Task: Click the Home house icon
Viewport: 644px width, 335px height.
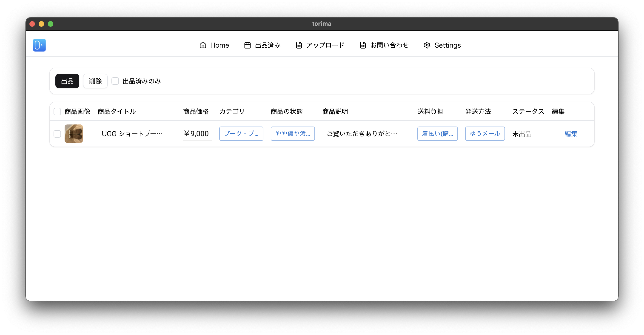Action: click(203, 45)
